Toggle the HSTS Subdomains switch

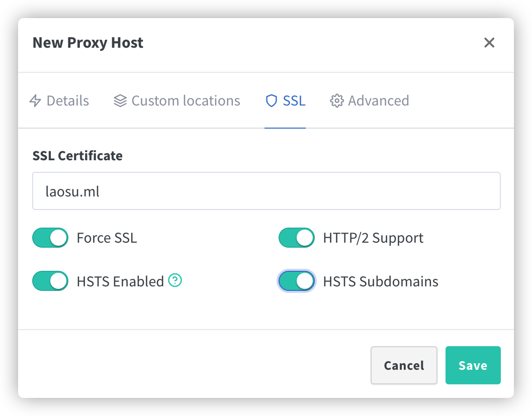(x=297, y=281)
